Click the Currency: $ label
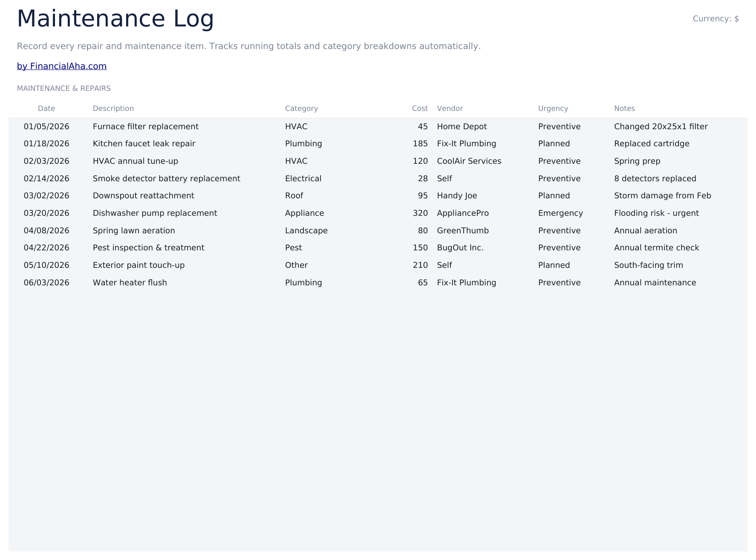Viewport: 756px width, 560px height. [x=716, y=19]
